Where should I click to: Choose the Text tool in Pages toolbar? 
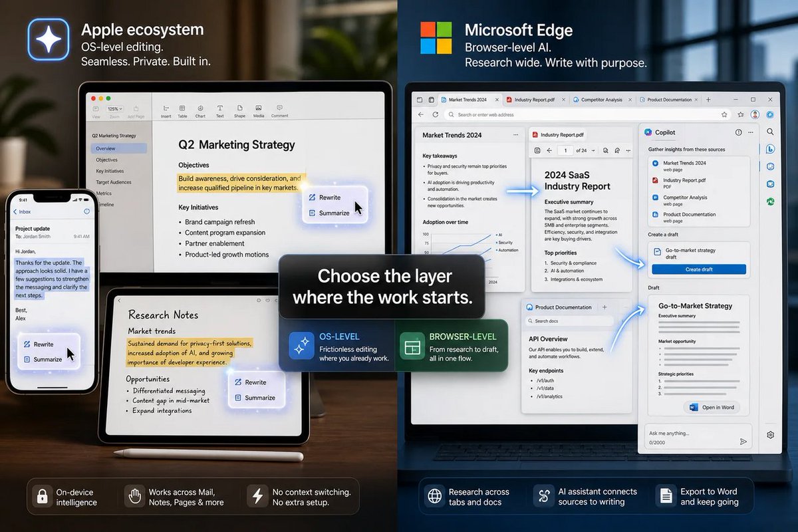tap(219, 111)
